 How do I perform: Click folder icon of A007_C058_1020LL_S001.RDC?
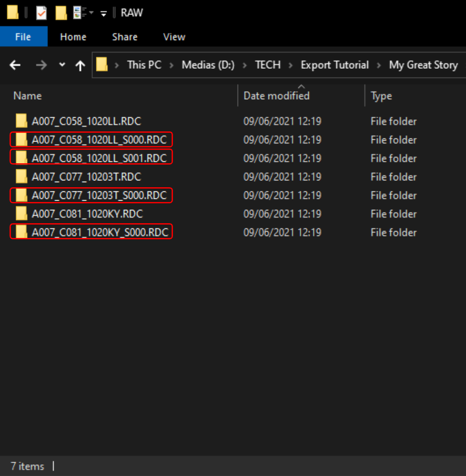[21, 158]
